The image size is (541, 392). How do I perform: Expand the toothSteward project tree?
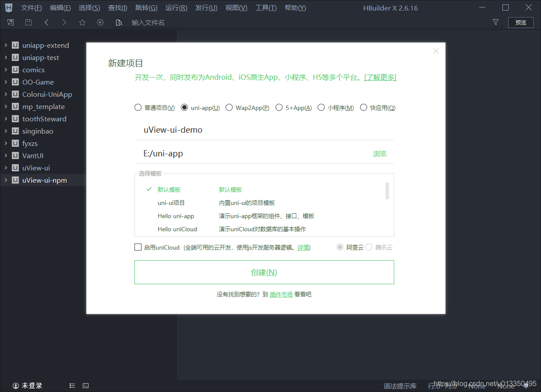coord(6,119)
